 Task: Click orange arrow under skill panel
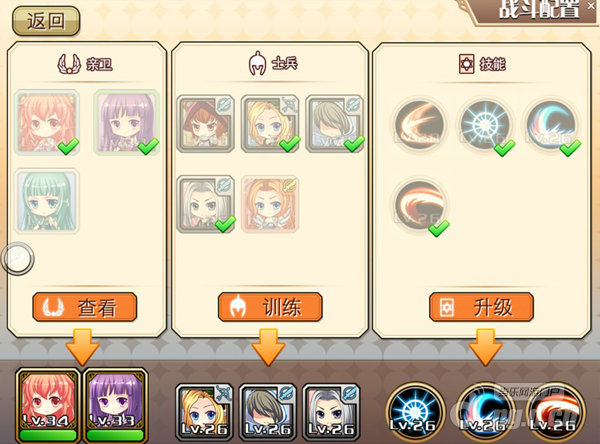485,347
